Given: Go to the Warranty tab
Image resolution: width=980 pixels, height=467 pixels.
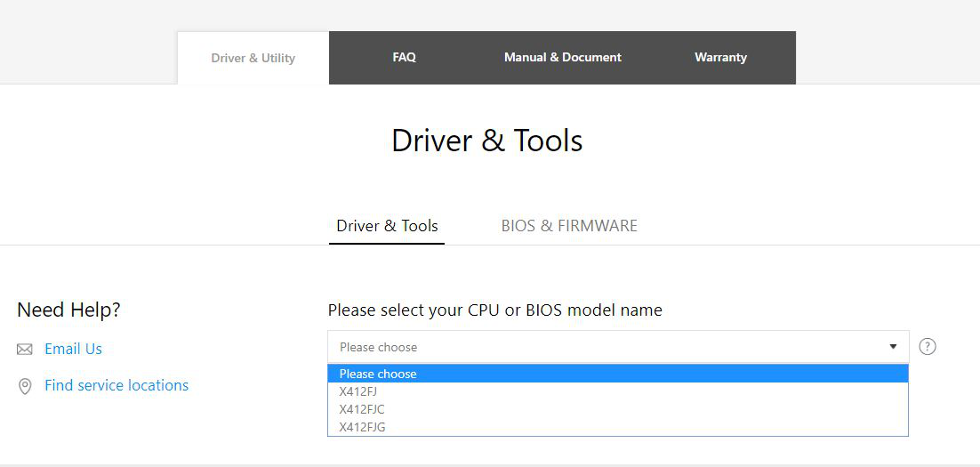Looking at the screenshot, I should (x=720, y=58).
